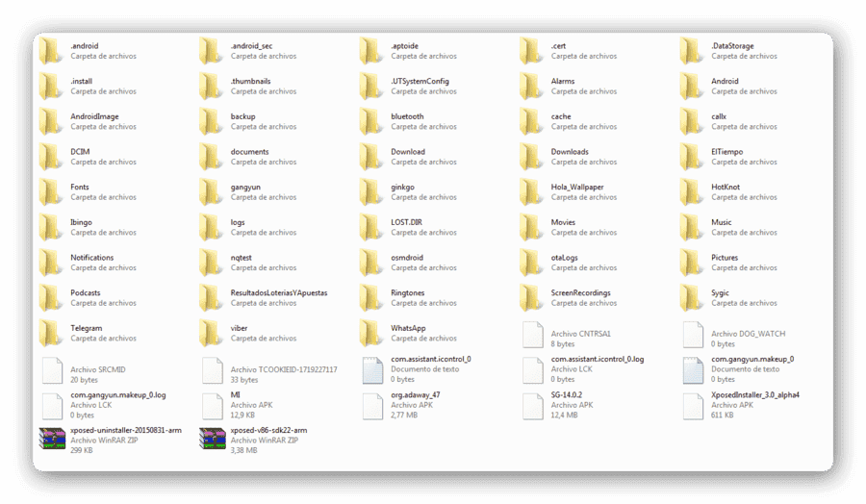The image size is (866, 504).
Task: Click the 'viber' folder name
Action: click(239, 328)
